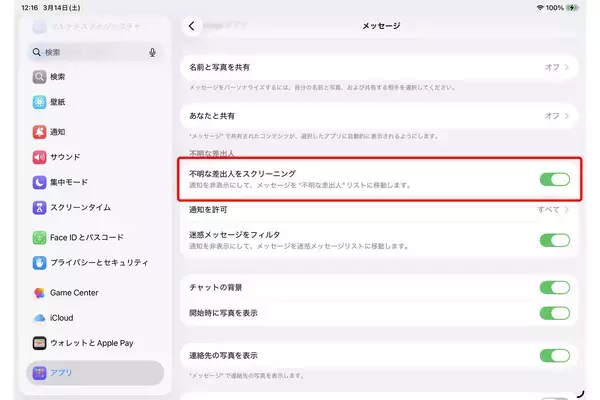Viewport: 600px width, 400px height.
Task: Open 壁紙 wallpaper icon
Action: (39, 102)
